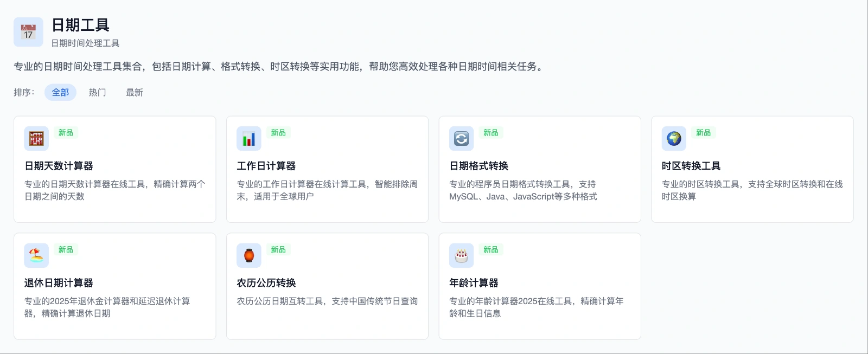Switch sorting to 最新

(x=135, y=93)
